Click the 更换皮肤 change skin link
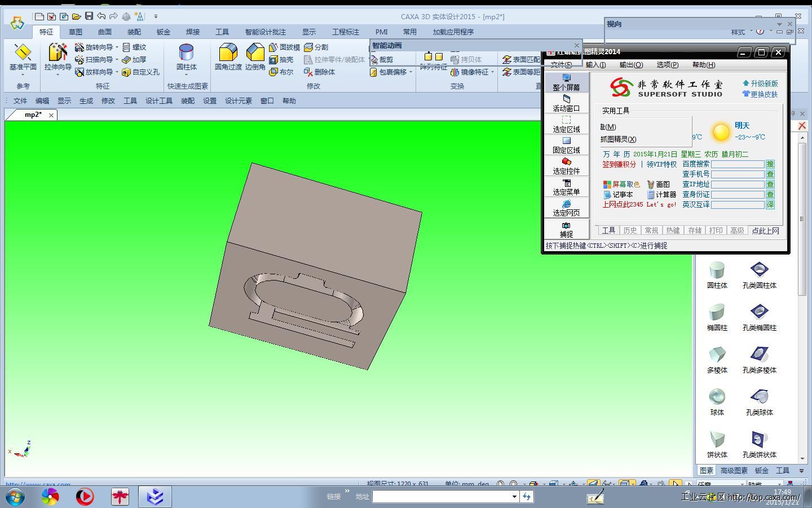The width and height of the screenshot is (812, 508). pyautogui.click(x=760, y=94)
